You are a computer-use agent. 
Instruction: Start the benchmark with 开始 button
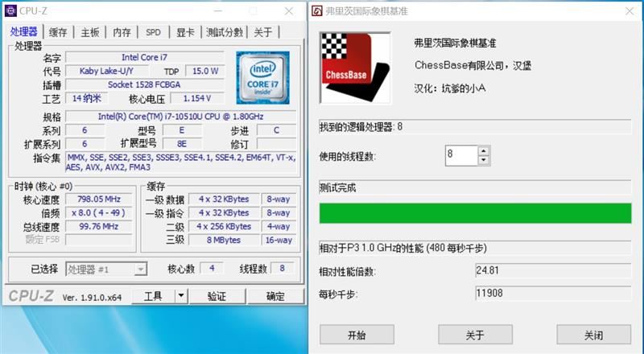coord(357,335)
